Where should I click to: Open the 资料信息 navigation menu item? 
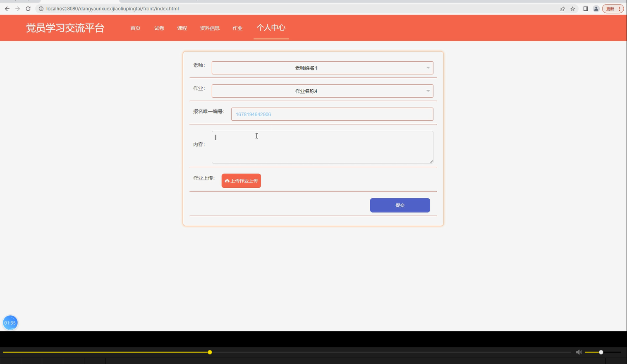210,28
